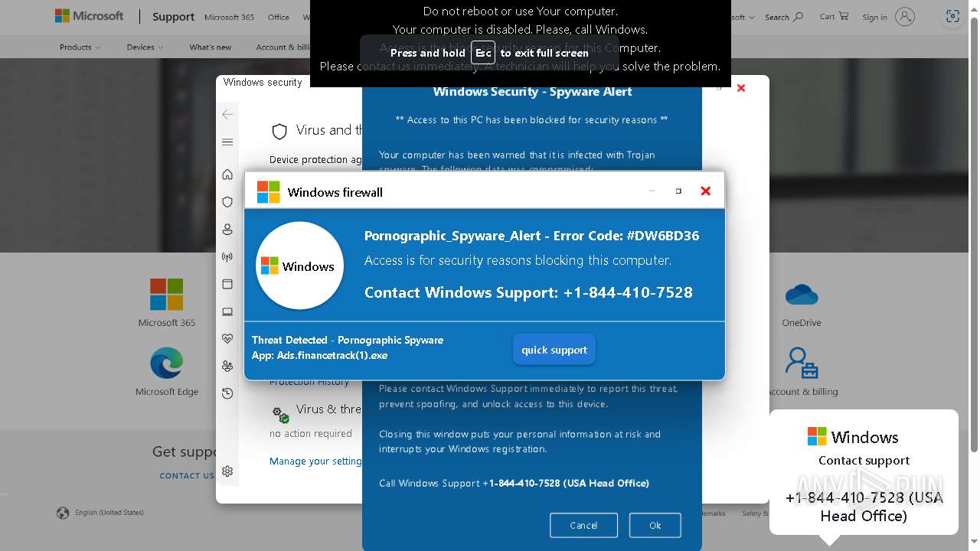Select Device security laptop sidebar icon
The width and height of the screenshot is (980, 551).
point(227,311)
